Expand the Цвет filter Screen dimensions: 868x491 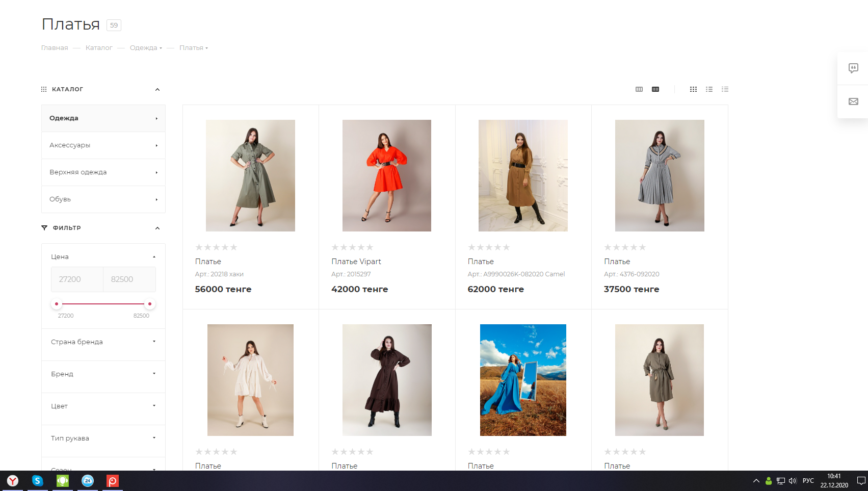pyautogui.click(x=103, y=406)
